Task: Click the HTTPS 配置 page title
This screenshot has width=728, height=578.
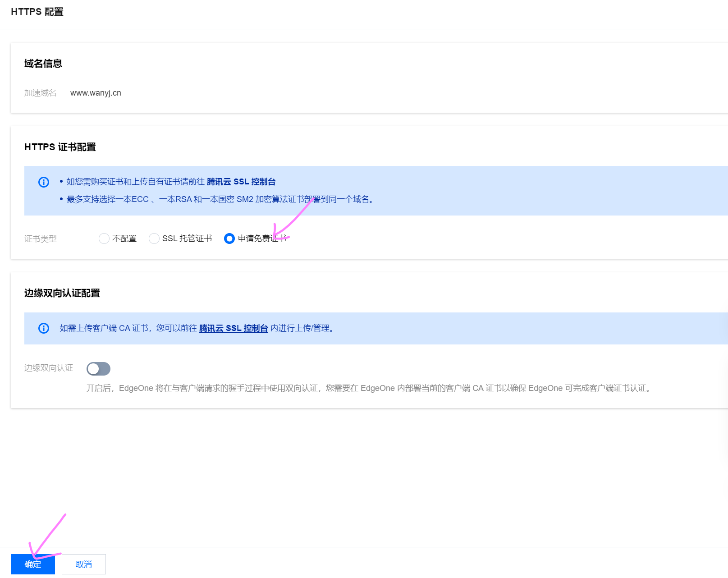Action: pyautogui.click(x=37, y=12)
